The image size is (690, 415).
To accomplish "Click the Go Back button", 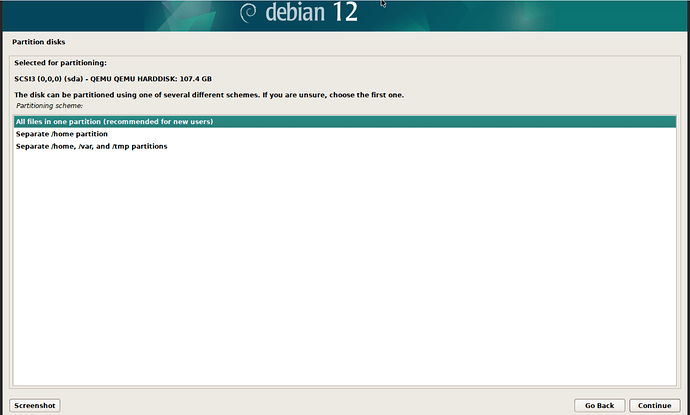I will (599, 405).
